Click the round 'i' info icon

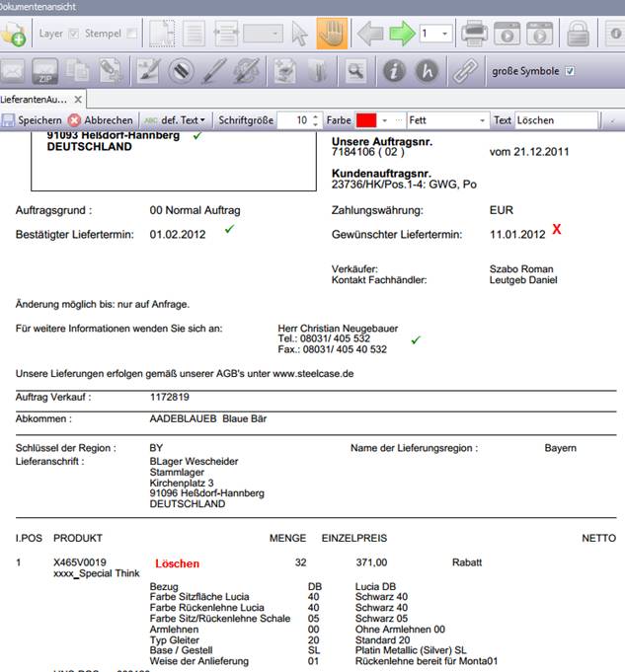(394, 71)
